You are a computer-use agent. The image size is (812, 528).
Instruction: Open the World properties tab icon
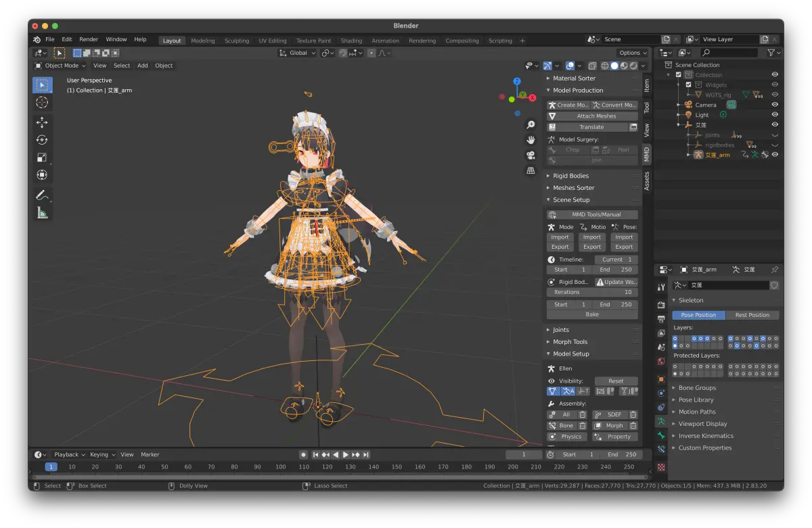[661, 362]
